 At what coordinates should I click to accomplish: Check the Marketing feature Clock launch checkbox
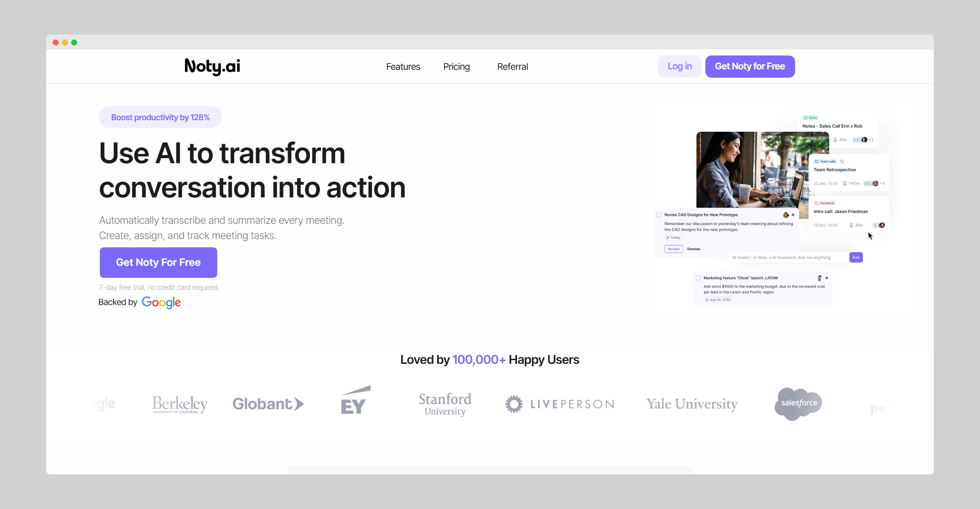[x=698, y=278]
